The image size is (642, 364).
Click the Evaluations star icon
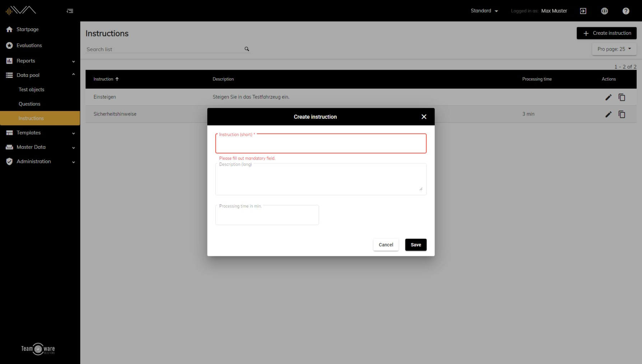pos(9,45)
